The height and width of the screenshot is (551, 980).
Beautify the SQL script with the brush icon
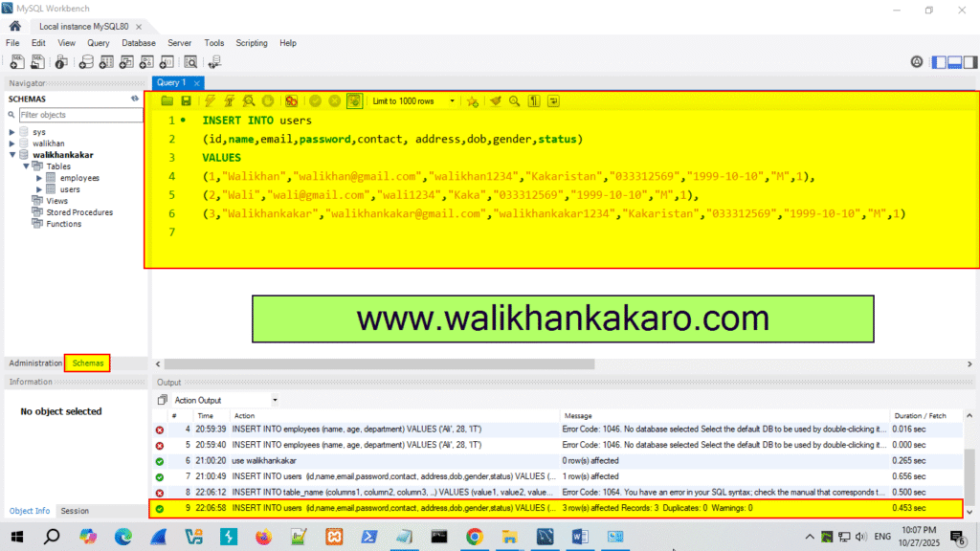495,100
